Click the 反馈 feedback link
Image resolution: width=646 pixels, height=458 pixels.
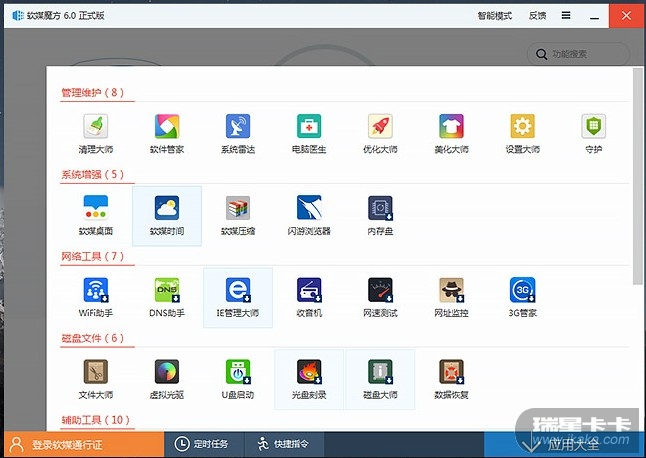537,16
